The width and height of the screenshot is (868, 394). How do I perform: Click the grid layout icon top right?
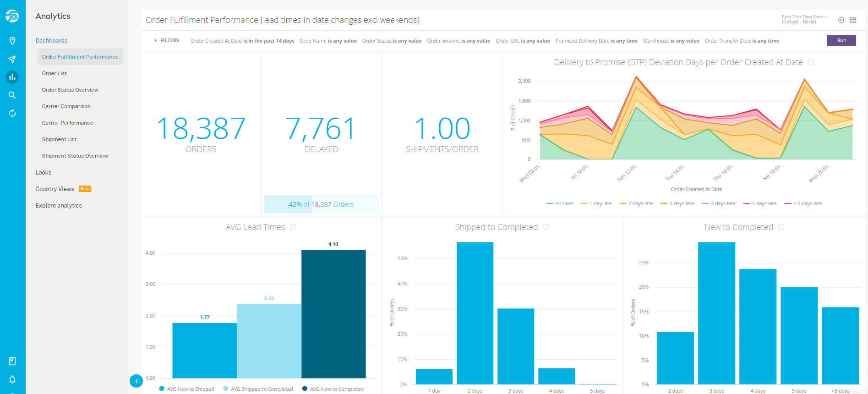pyautogui.click(x=853, y=20)
